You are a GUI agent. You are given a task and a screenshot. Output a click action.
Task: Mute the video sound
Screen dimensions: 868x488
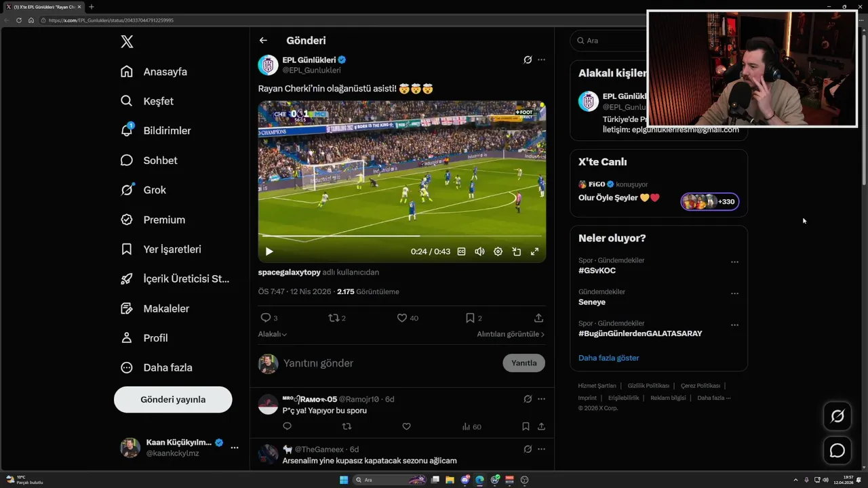click(479, 251)
